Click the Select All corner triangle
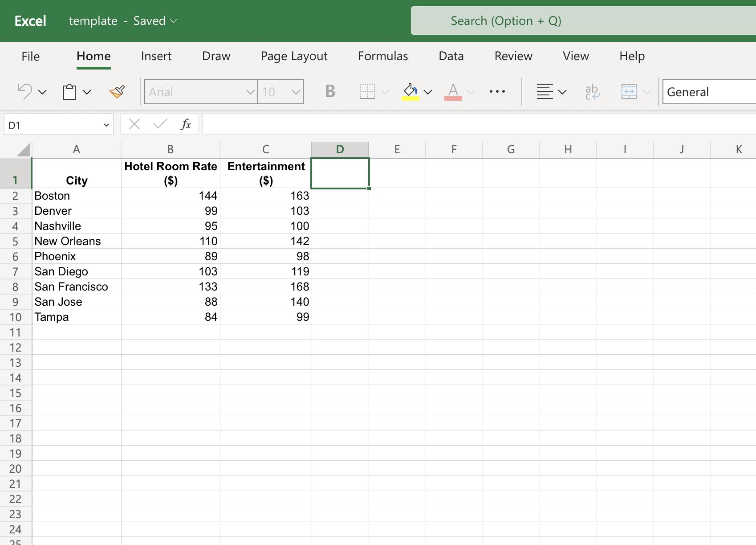The height and width of the screenshot is (545, 756). [22, 150]
